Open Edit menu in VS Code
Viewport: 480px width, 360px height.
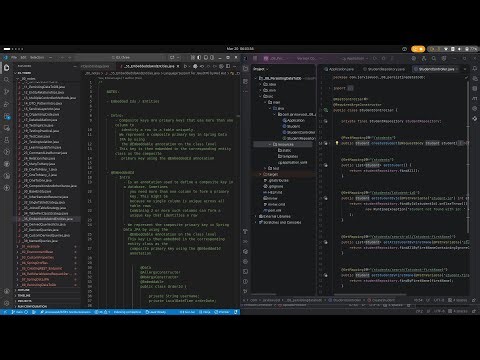point(23,57)
